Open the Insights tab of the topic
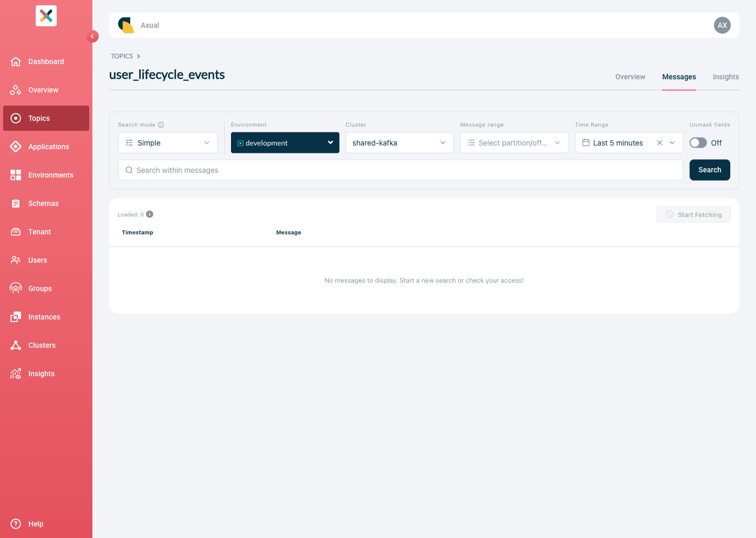This screenshot has height=538, width=756. pyautogui.click(x=726, y=77)
